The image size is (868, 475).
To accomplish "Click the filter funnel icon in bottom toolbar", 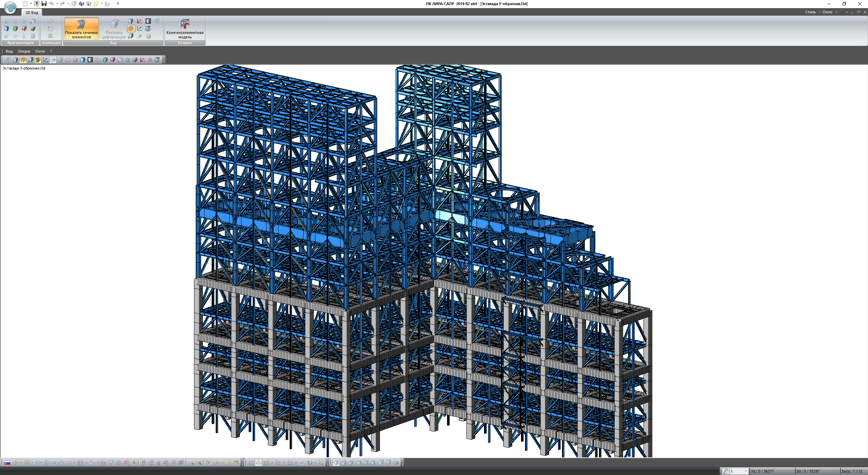I will 111,463.
